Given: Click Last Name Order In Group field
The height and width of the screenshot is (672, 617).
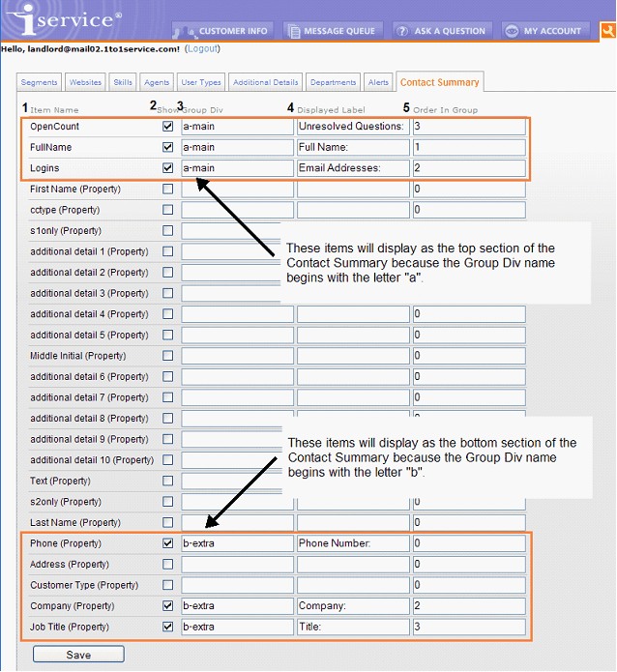Looking at the screenshot, I should pyautogui.click(x=469, y=523).
